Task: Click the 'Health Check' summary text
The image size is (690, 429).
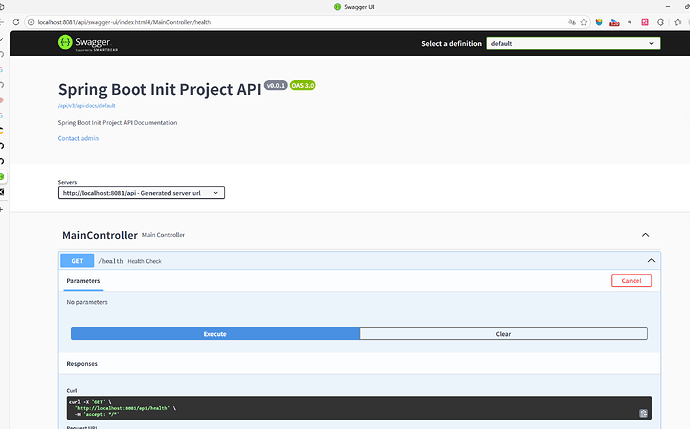Action: click(144, 261)
